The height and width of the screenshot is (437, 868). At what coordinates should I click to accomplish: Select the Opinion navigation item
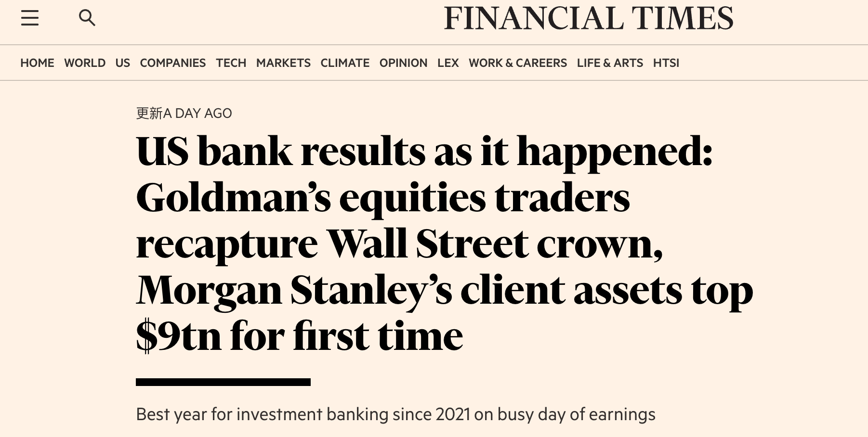point(403,63)
